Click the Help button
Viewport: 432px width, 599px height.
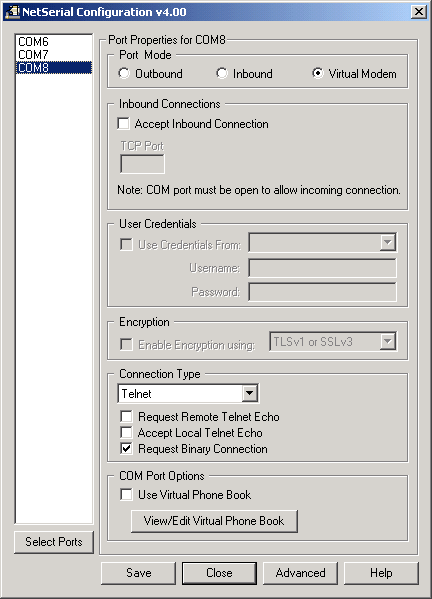pyautogui.click(x=381, y=573)
